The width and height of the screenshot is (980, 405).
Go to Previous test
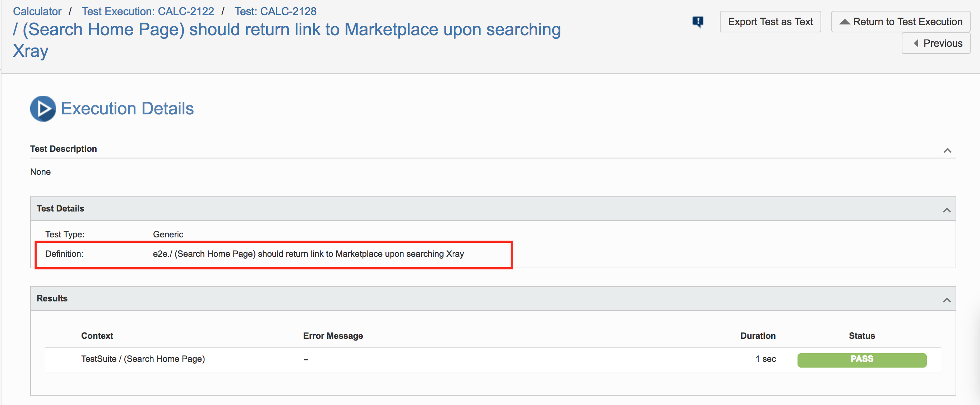[936, 44]
